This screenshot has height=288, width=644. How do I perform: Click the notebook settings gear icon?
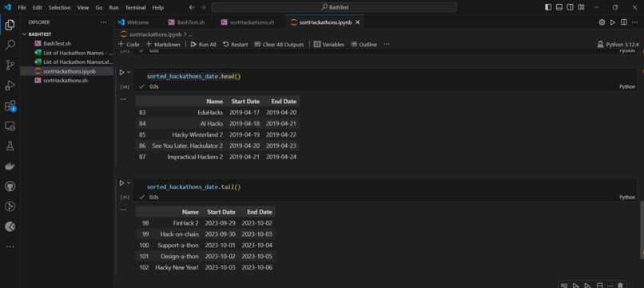pyautogui.click(x=602, y=22)
